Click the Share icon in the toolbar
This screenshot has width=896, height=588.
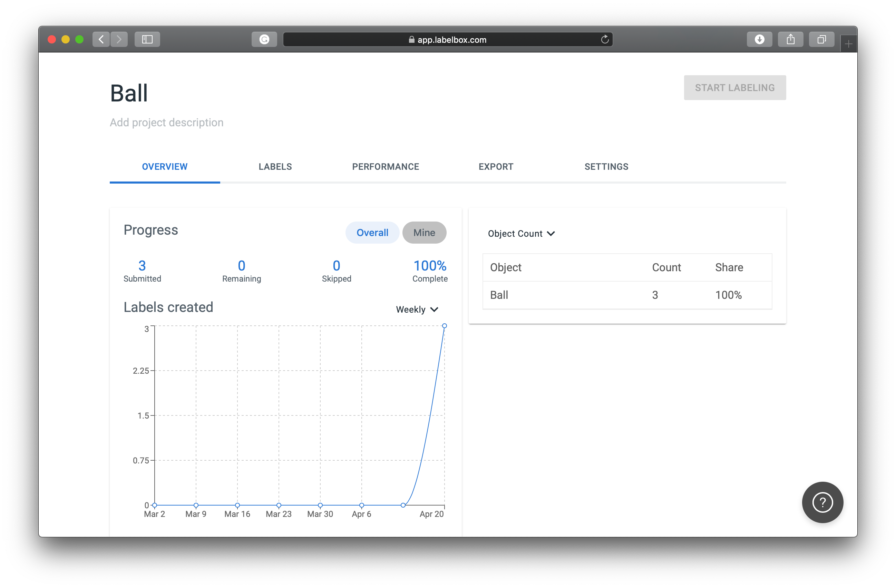point(791,39)
